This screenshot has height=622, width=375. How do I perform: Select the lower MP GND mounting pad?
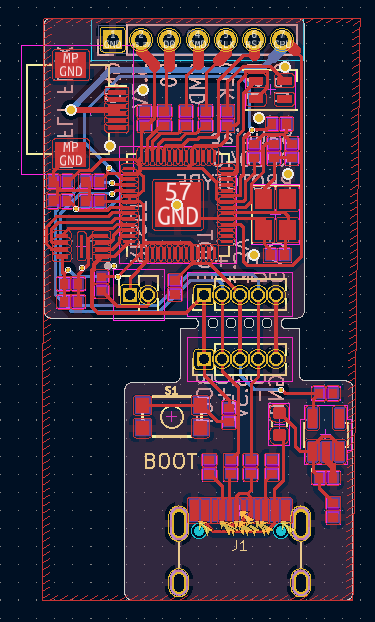click(x=71, y=154)
